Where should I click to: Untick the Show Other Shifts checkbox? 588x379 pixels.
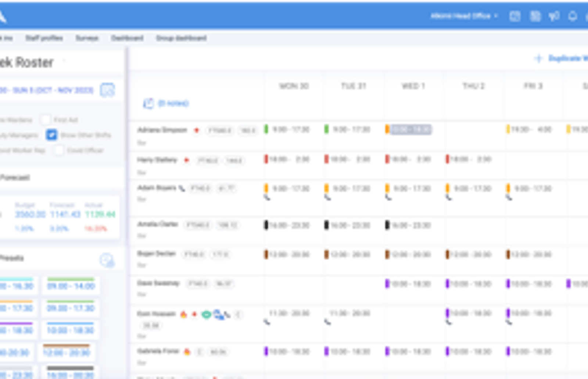coord(51,135)
